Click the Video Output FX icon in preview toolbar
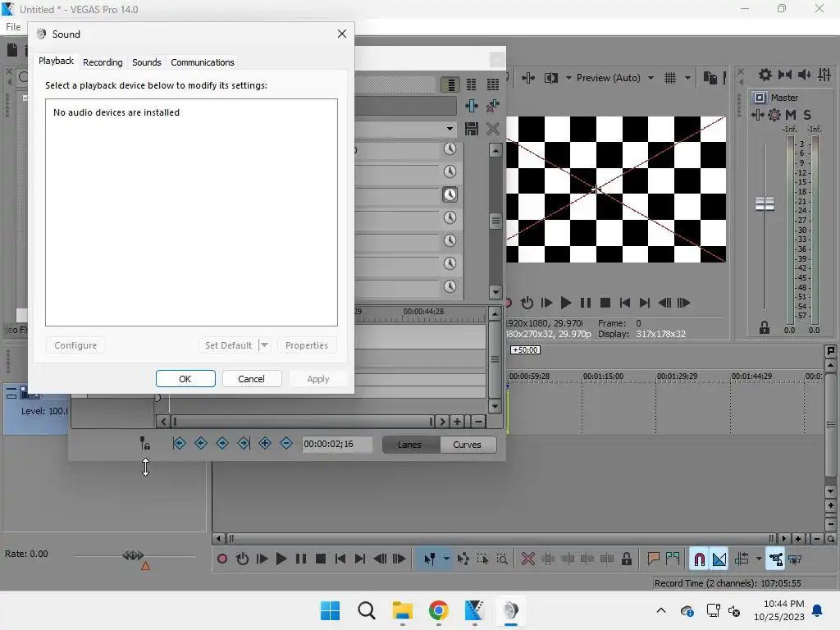Image resolution: width=840 pixels, height=630 pixels. [x=527, y=78]
